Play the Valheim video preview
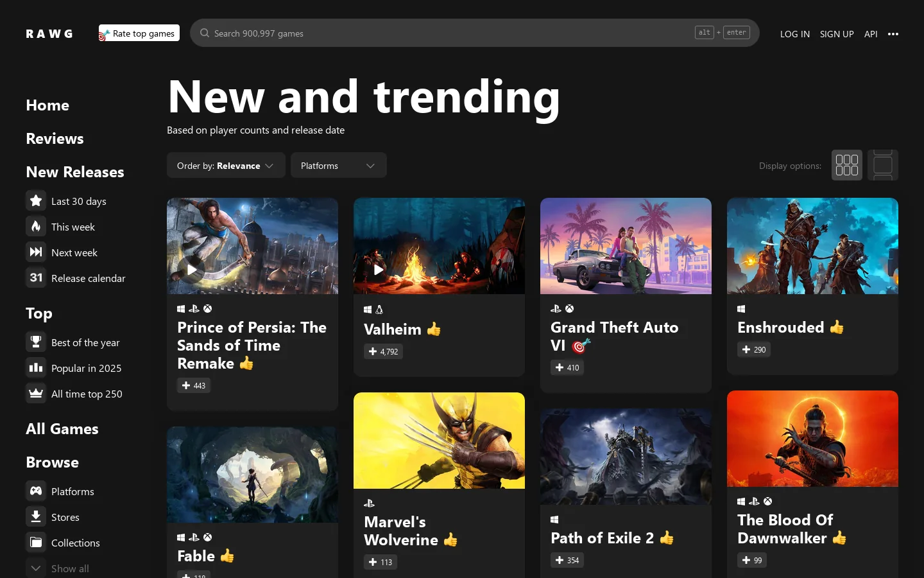 pyautogui.click(x=379, y=270)
